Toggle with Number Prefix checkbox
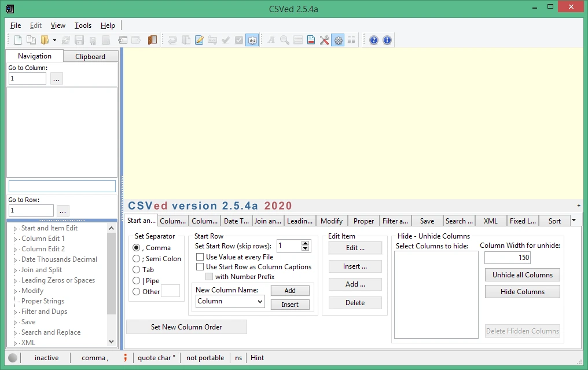Screen dimensions: 588x370 click(210, 277)
